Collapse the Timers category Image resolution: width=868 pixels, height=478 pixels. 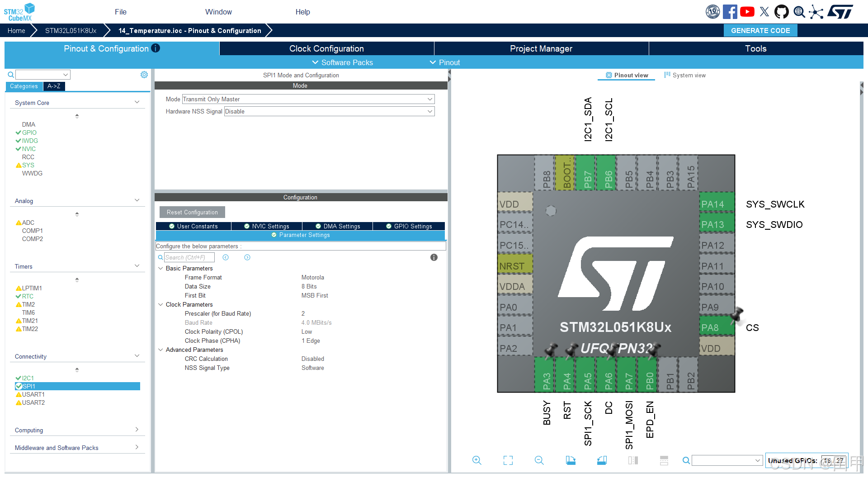(137, 266)
